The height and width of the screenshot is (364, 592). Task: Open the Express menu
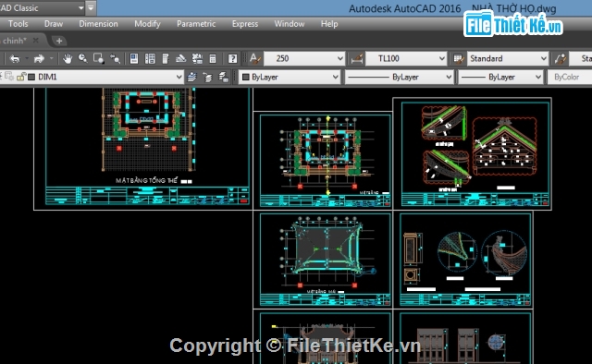click(245, 24)
